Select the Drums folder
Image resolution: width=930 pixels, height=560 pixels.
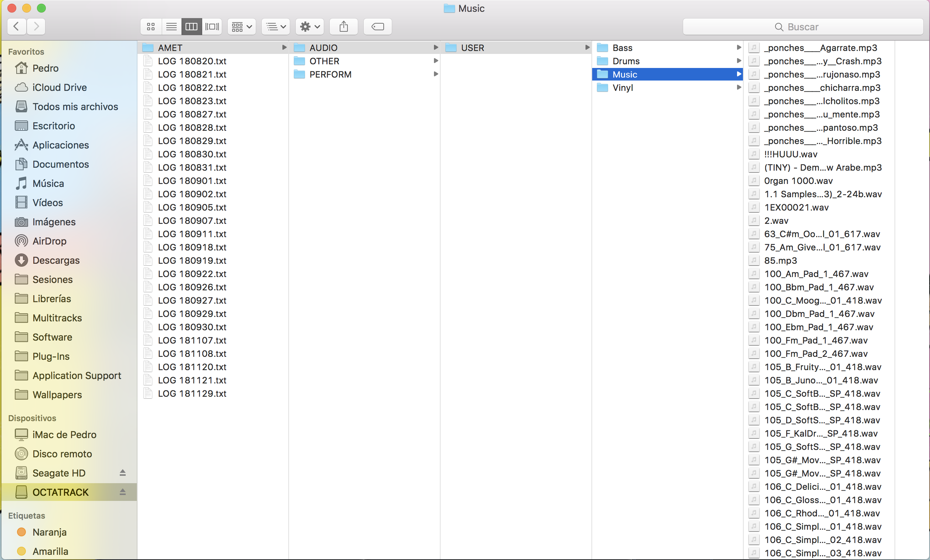click(626, 61)
